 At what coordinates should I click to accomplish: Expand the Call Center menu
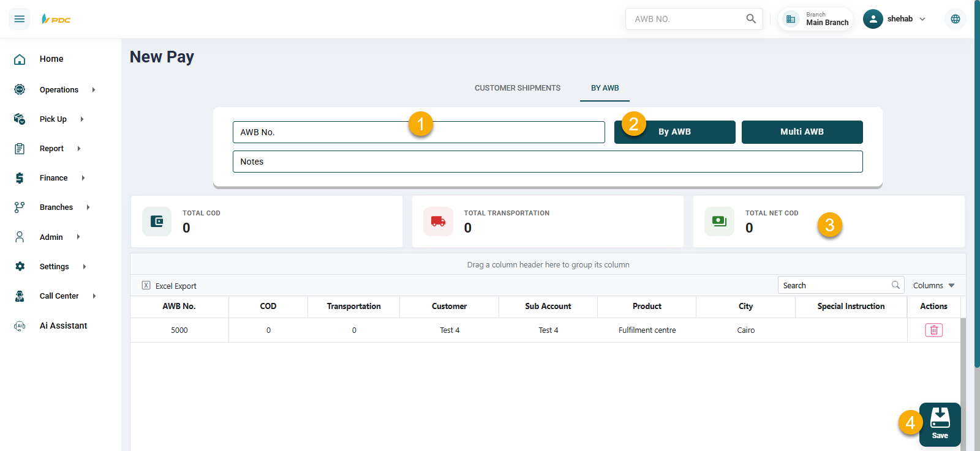click(59, 296)
